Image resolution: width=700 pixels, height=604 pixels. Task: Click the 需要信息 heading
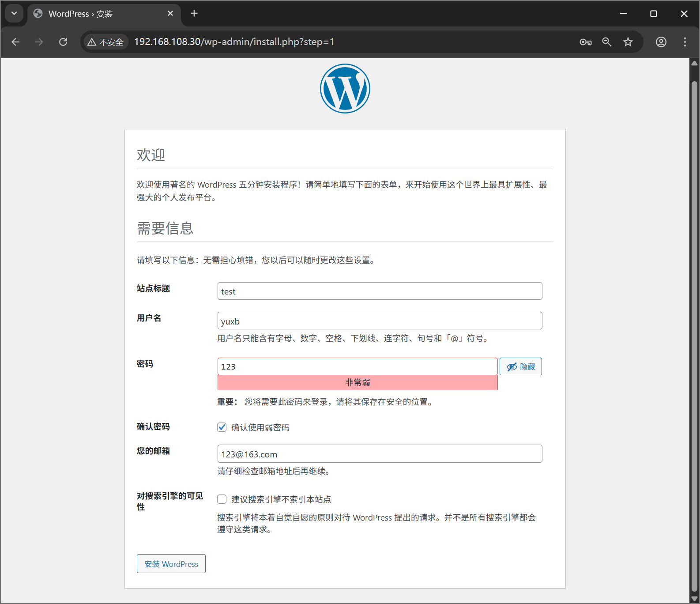pos(166,228)
